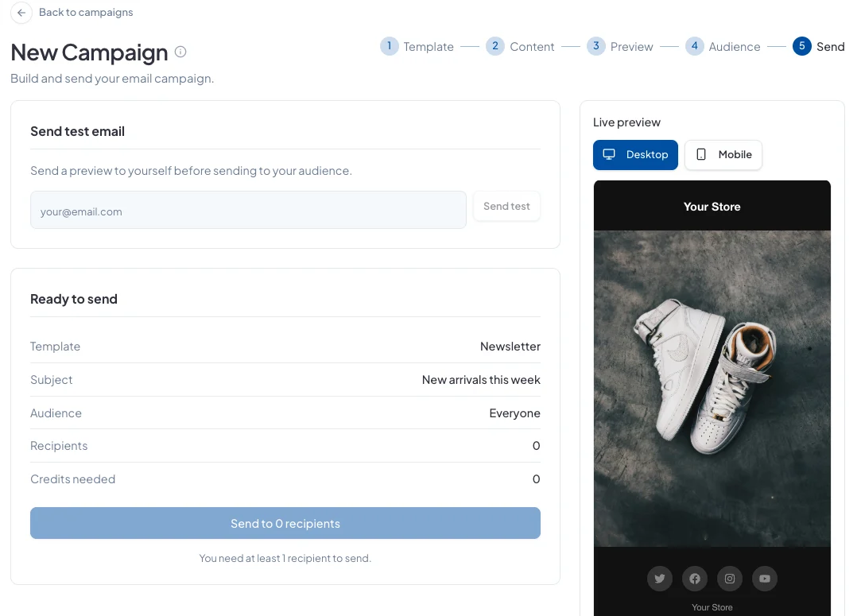
Task: Click the 'New arrivals this week' subject
Action: [481, 380]
